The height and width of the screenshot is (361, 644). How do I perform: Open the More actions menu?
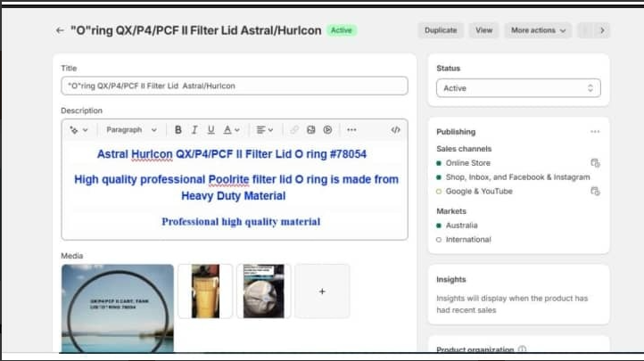539,30
